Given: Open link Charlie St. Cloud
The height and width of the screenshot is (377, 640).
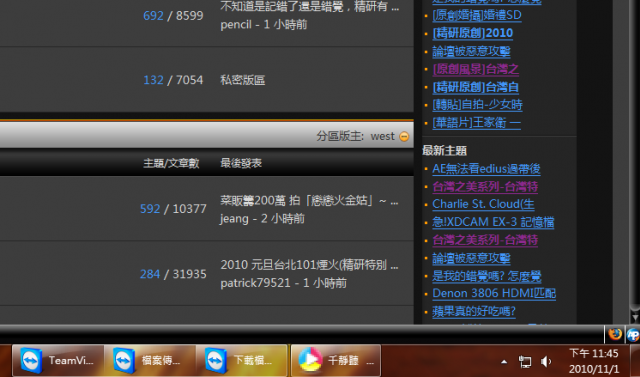Looking at the screenshot, I should (x=483, y=204).
